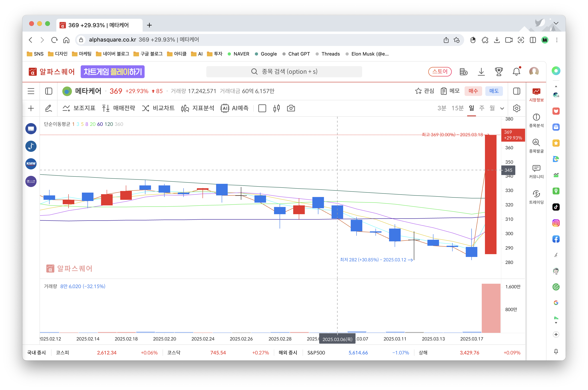588x390 pixels.
Task: Expand the chart interval dropdown chevron
Action: (x=502, y=108)
